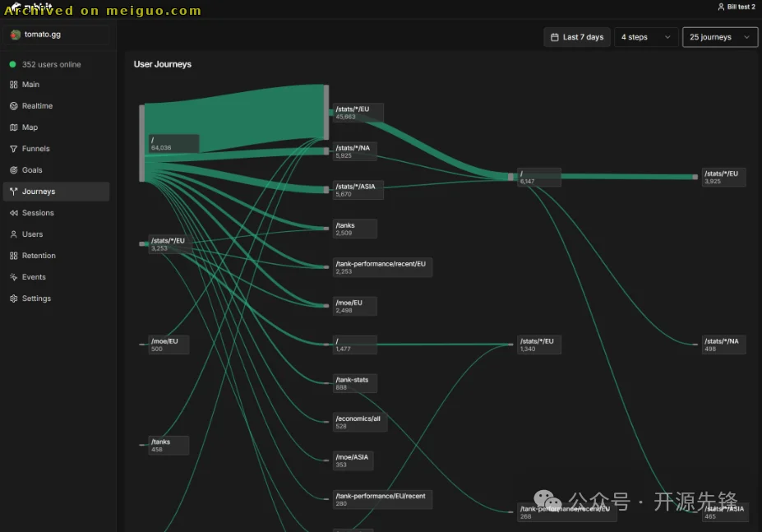Click the 352 users online indicator
Image resolution: width=762 pixels, height=532 pixels.
tap(51, 64)
